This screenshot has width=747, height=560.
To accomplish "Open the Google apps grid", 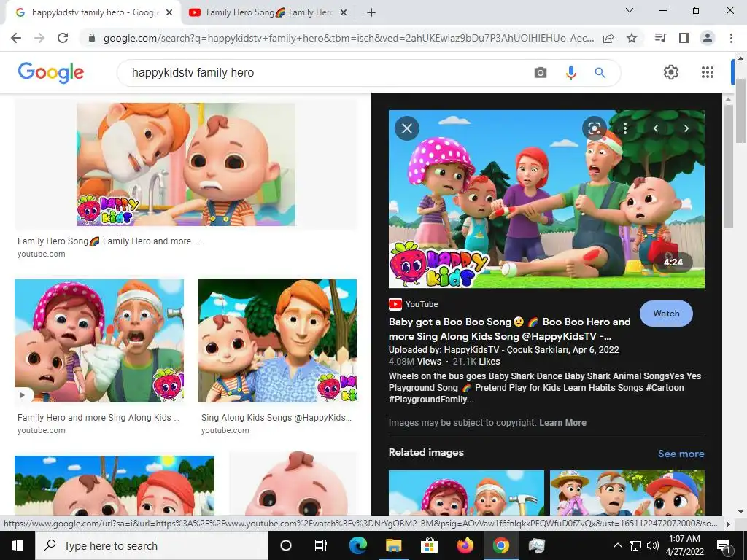I will click(x=708, y=72).
